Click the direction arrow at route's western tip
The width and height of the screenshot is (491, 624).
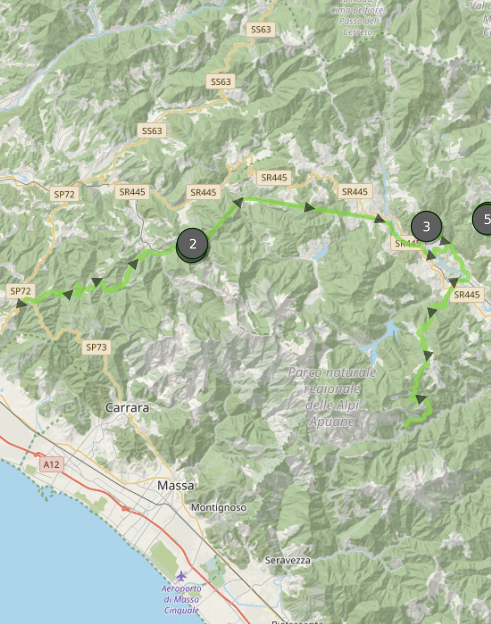coord(21,303)
